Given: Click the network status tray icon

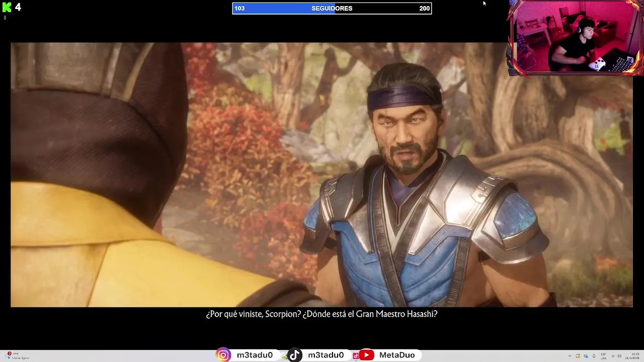Looking at the screenshot, I should (613, 356).
